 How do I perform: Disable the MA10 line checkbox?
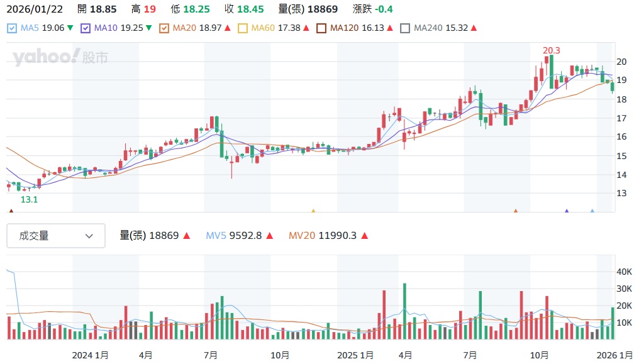coord(86,28)
